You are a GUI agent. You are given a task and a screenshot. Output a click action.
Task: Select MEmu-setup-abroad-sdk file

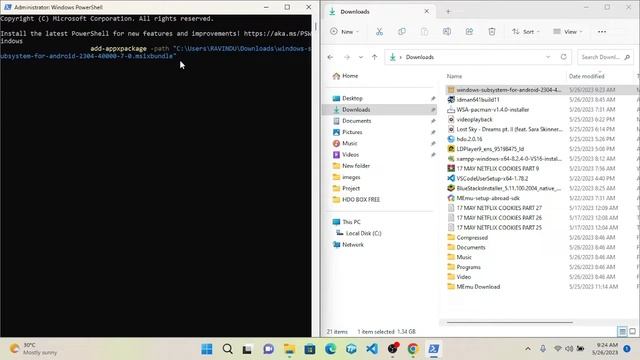point(488,198)
